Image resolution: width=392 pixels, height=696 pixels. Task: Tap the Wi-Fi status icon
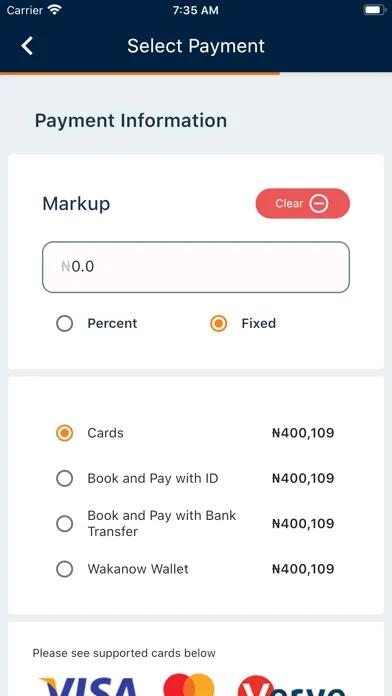point(55,10)
